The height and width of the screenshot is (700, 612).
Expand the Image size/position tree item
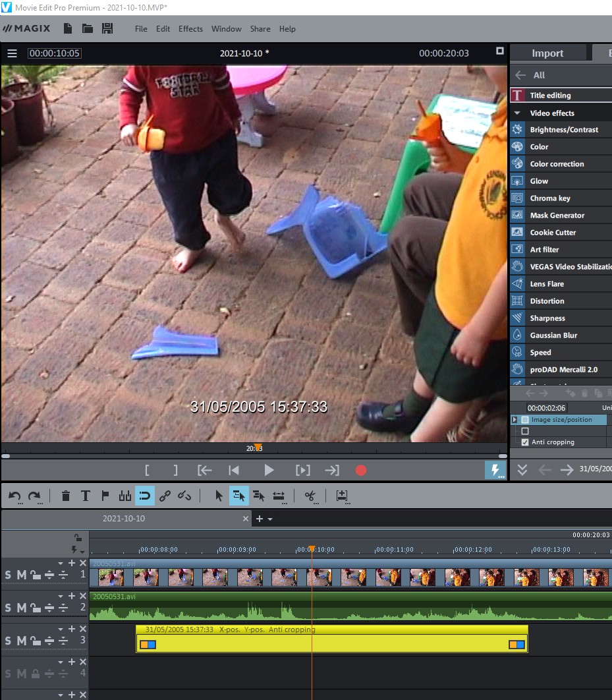tap(515, 420)
